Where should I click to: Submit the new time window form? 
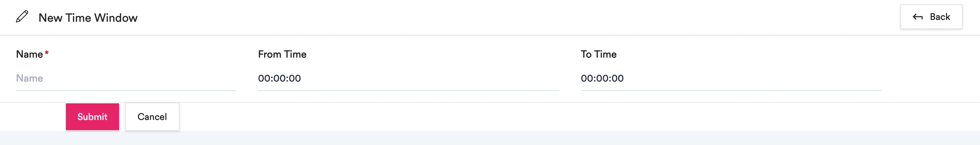(x=92, y=117)
